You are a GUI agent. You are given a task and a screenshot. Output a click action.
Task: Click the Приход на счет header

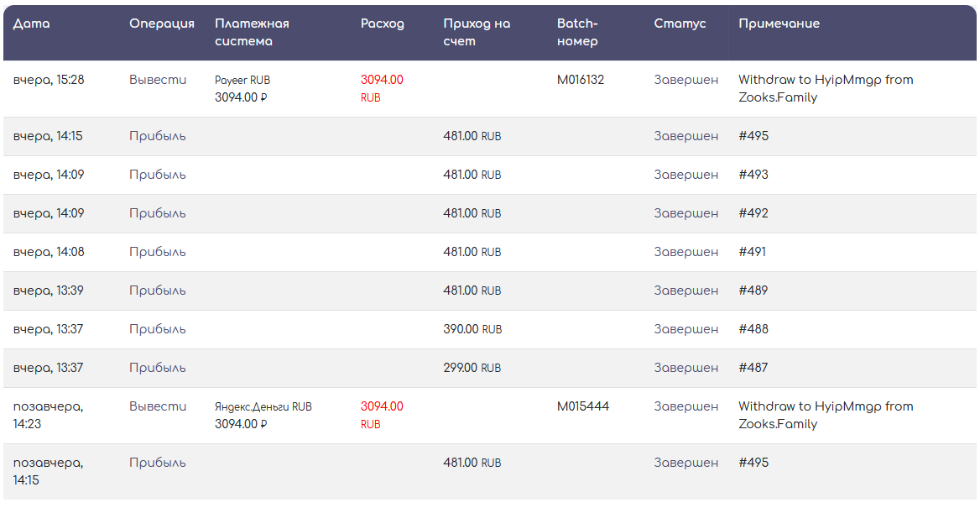[477, 33]
